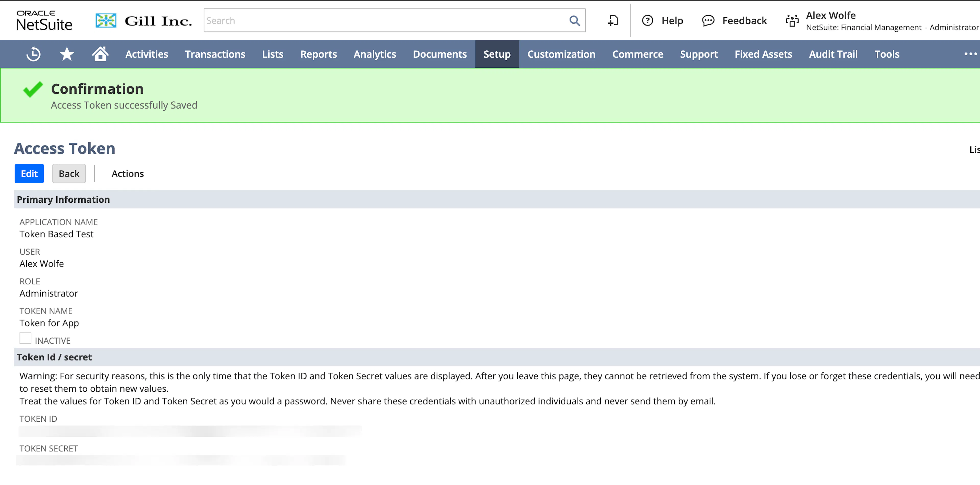Select the blurred TOKEN SECRET value
This screenshot has width=980, height=485.
181,460
